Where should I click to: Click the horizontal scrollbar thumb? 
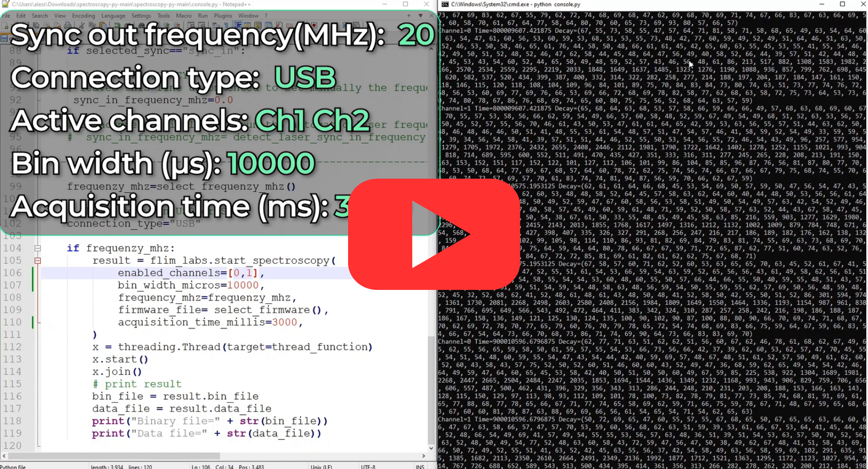coord(115,456)
